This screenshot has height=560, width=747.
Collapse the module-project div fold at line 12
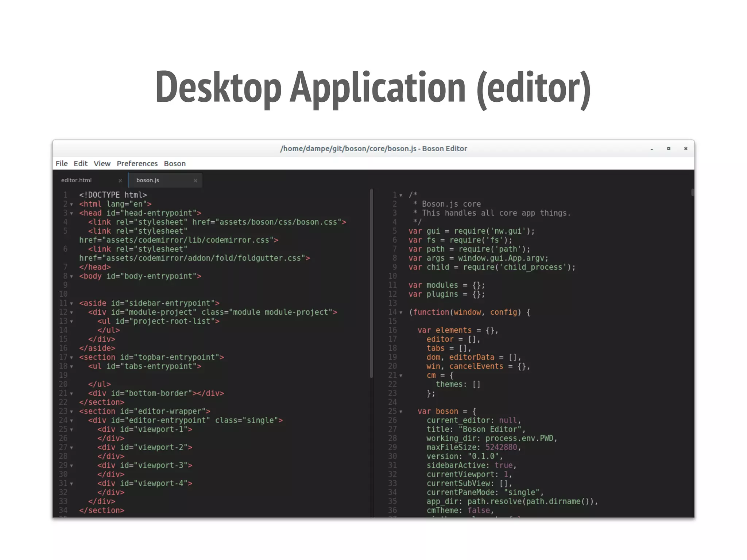(x=71, y=313)
